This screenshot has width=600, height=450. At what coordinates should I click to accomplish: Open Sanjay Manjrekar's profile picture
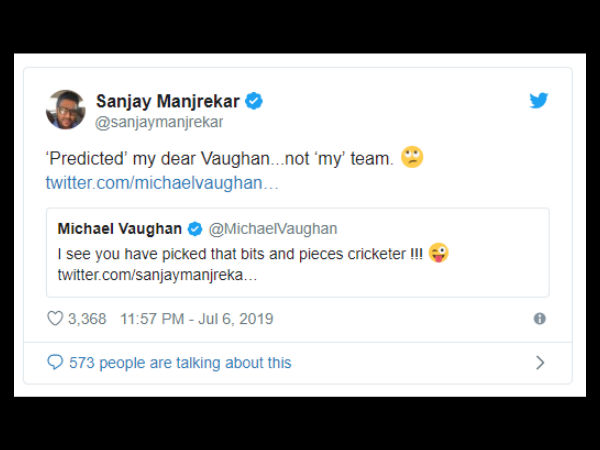coord(66,110)
